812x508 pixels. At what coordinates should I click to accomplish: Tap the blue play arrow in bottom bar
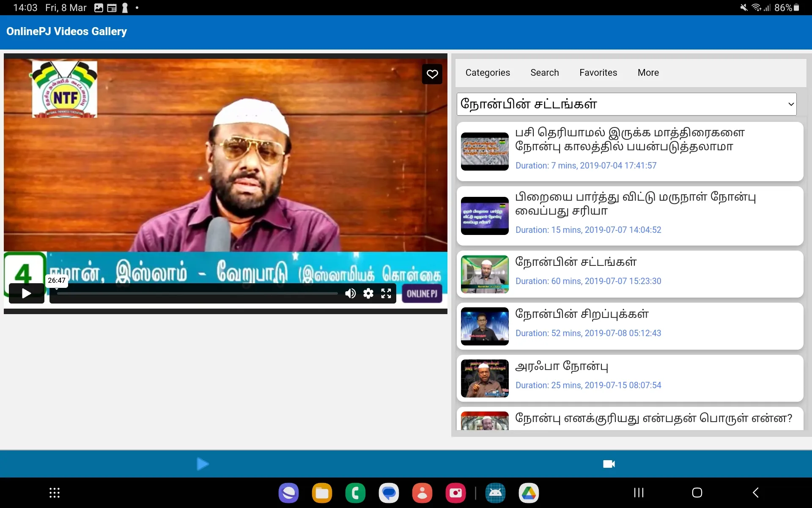(x=203, y=464)
